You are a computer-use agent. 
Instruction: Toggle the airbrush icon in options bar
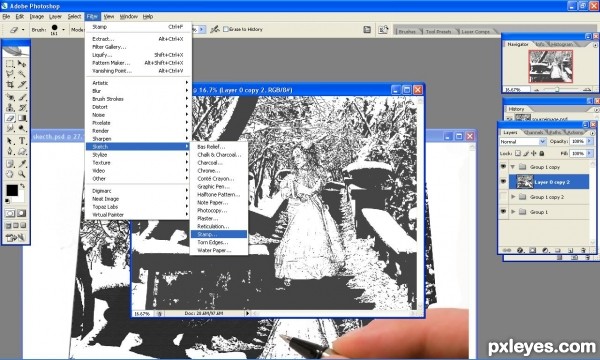[x=215, y=29]
